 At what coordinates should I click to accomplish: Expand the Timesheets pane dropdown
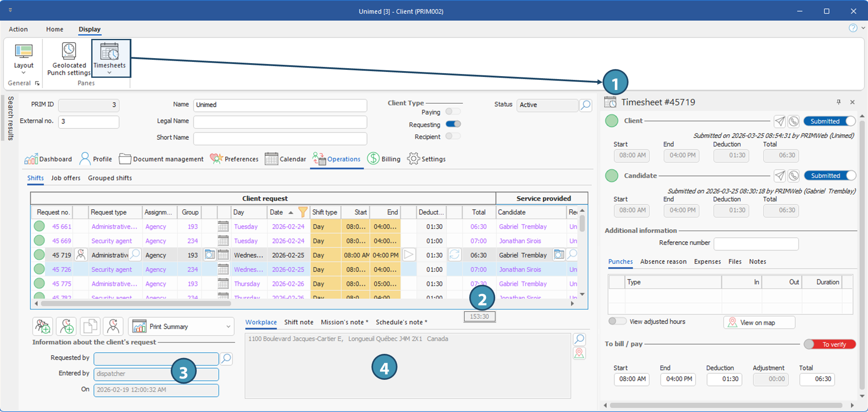(x=110, y=73)
